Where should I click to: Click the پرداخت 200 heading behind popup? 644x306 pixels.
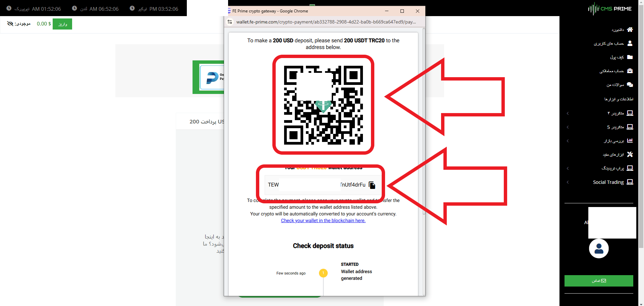(x=207, y=121)
